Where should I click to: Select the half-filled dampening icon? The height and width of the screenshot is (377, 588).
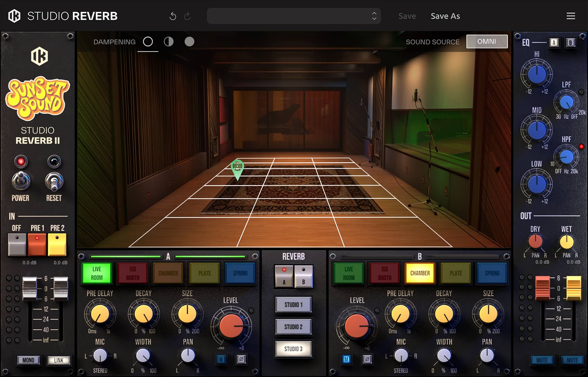click(168, 42)
